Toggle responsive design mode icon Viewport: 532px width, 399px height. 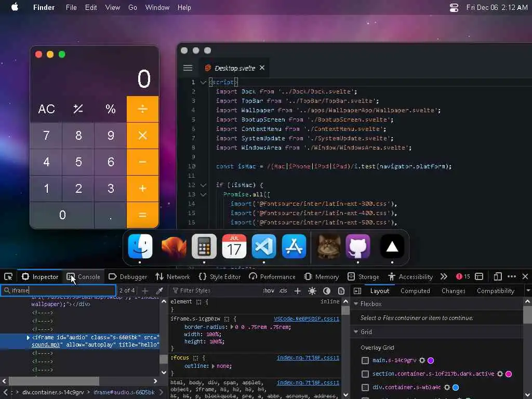pos(497,276)
